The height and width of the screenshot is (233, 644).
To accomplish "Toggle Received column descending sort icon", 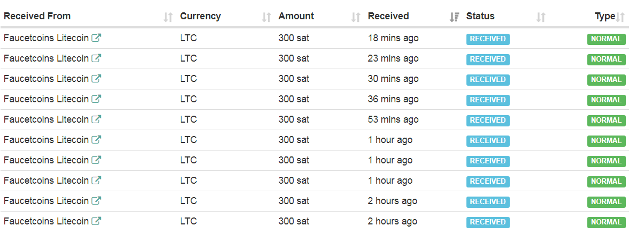I will pos(455,18).
